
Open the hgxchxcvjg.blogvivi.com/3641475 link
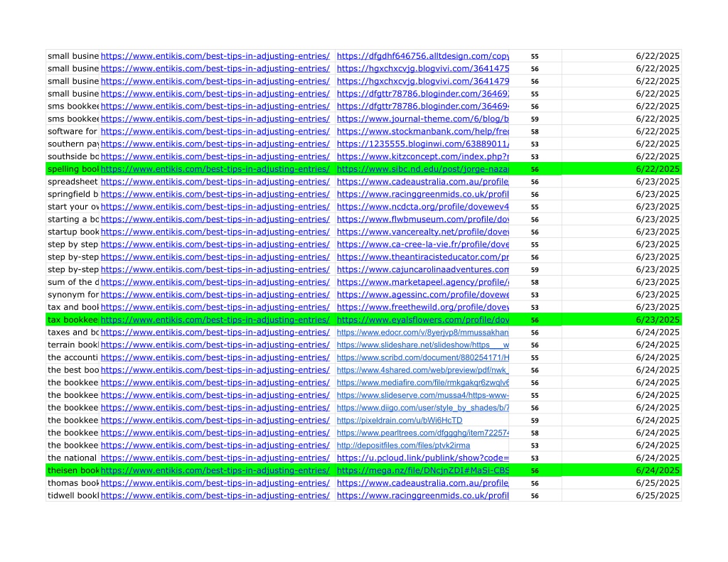pos(422,69)
